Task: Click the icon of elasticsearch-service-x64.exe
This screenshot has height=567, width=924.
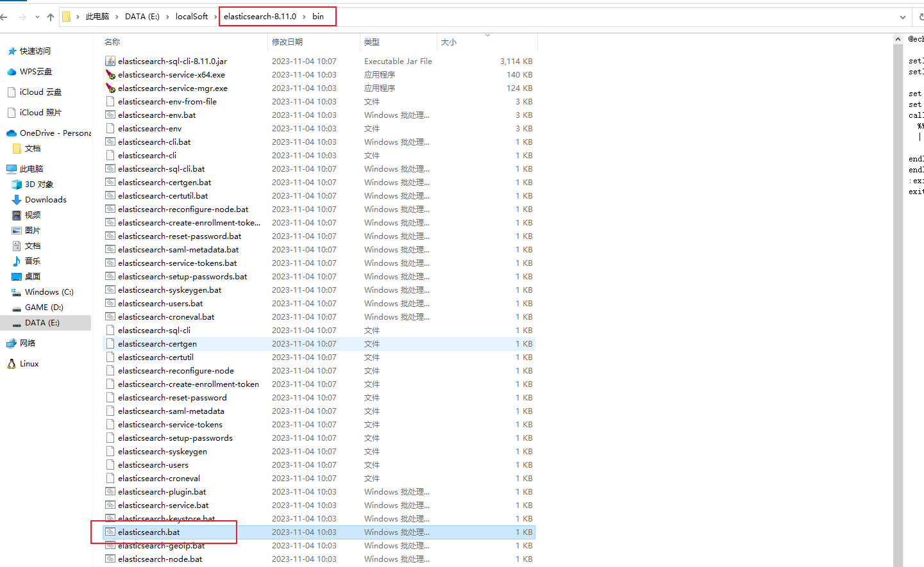Action: [x=110, y=74]
